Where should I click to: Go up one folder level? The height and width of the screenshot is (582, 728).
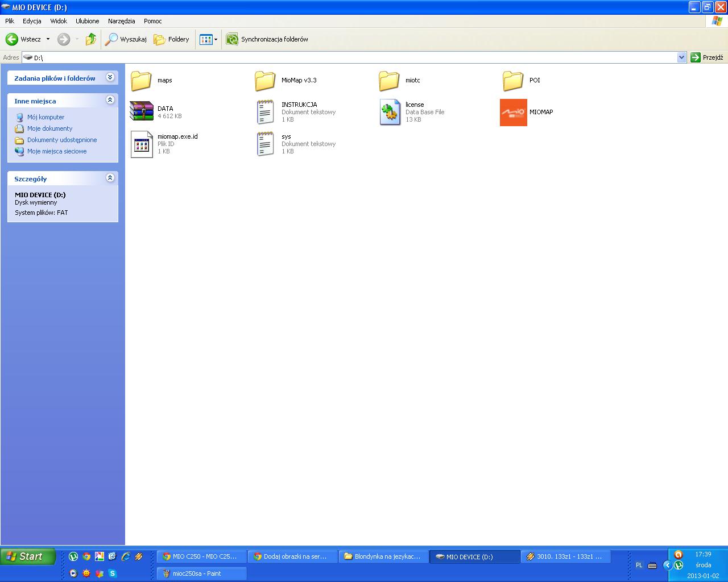pos(91,39)
